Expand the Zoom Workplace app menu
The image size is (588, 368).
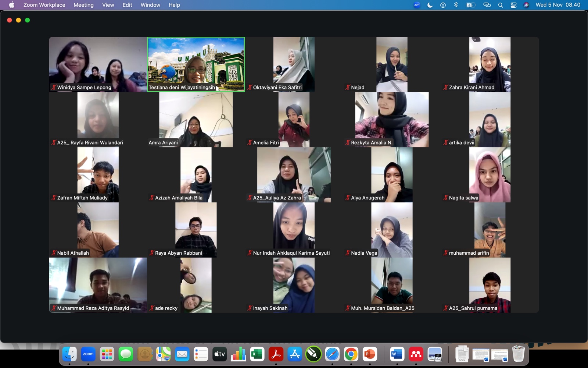pos(44,5)
